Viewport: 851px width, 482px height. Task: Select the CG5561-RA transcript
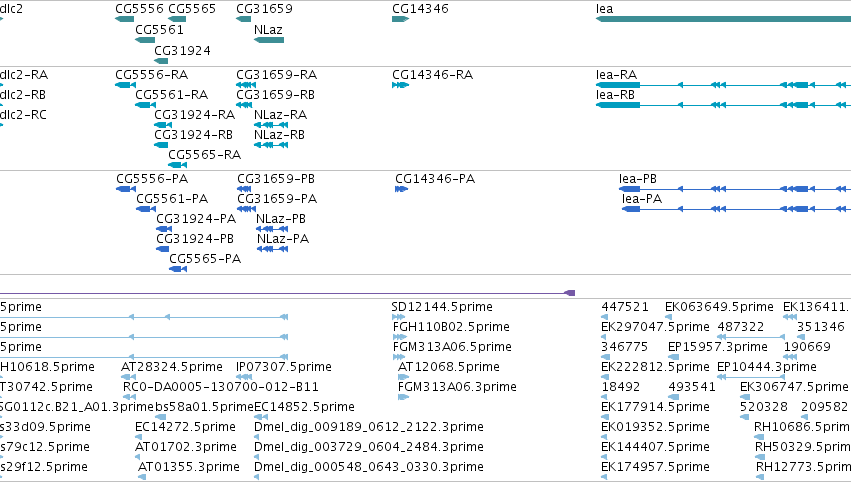click(x=145, y=105)
